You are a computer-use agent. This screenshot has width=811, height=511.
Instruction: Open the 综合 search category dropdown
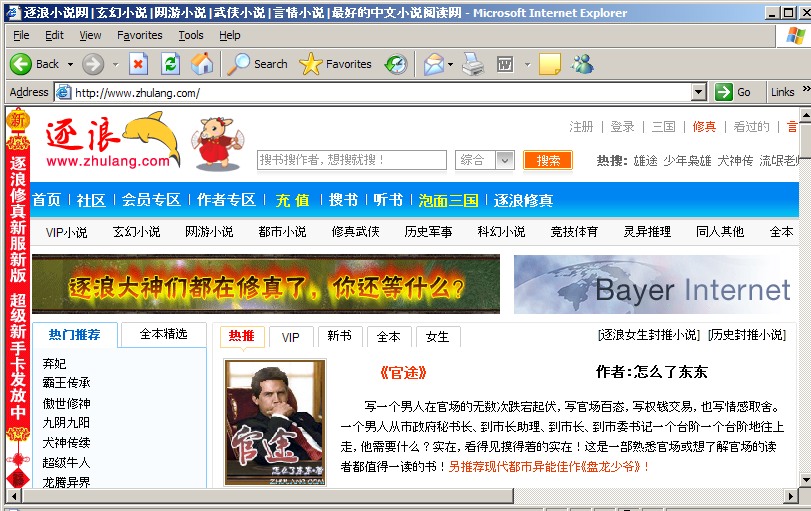coord(505,160)
